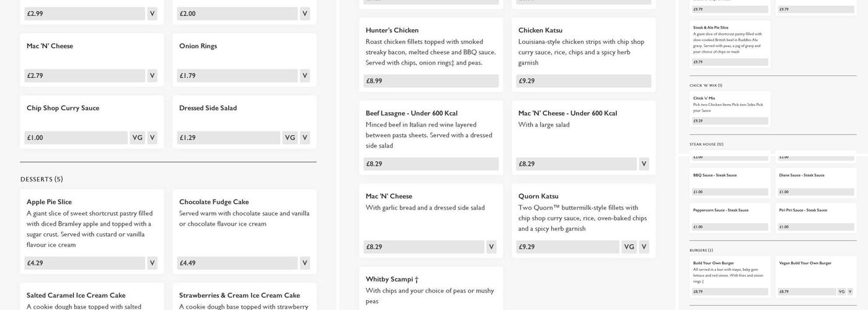Click the VG badge on Chip Shop Curry Sauce

coord(138,138)
